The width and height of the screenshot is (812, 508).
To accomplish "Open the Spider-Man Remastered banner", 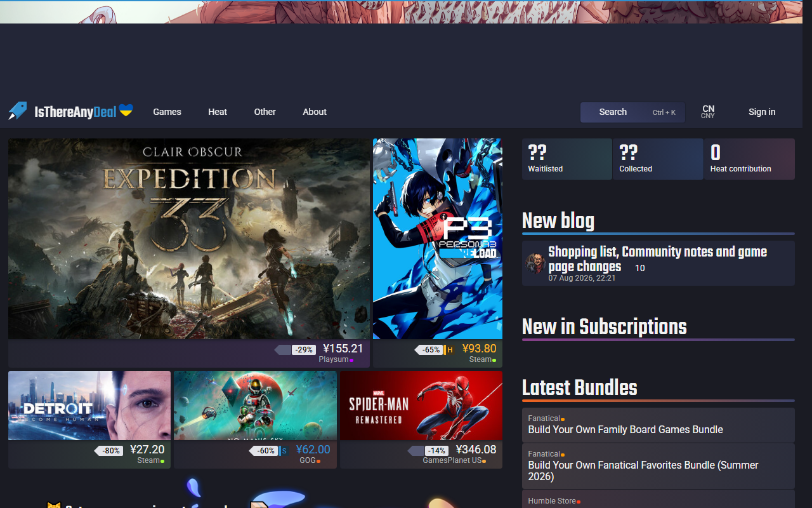I will tap(421, 405).
